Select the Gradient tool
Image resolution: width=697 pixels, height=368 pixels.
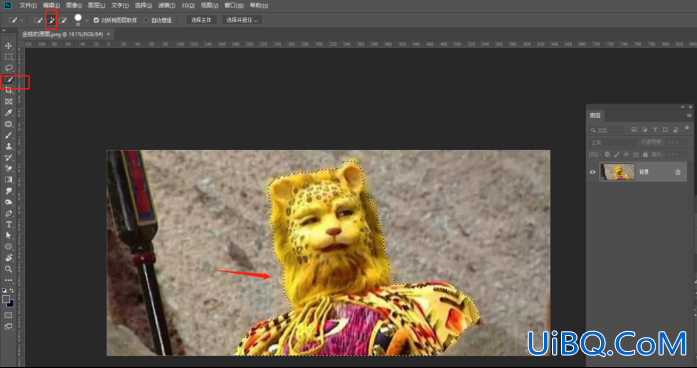click(x=8, y=180)
